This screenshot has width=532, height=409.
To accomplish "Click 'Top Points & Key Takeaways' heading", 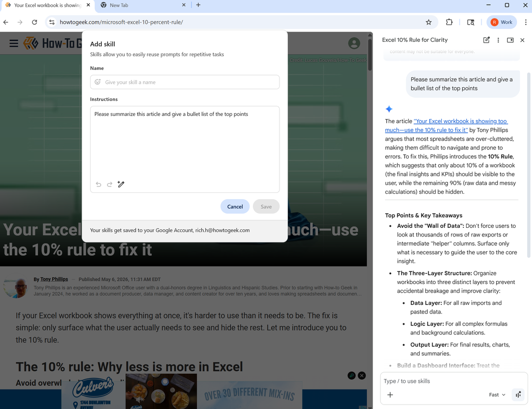I will 423,215.
